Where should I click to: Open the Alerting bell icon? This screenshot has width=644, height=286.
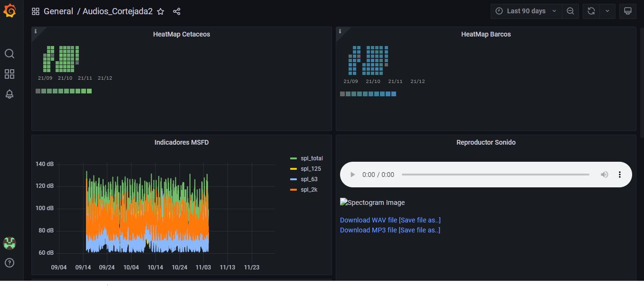pyautogui.click(x=9, y=94)
